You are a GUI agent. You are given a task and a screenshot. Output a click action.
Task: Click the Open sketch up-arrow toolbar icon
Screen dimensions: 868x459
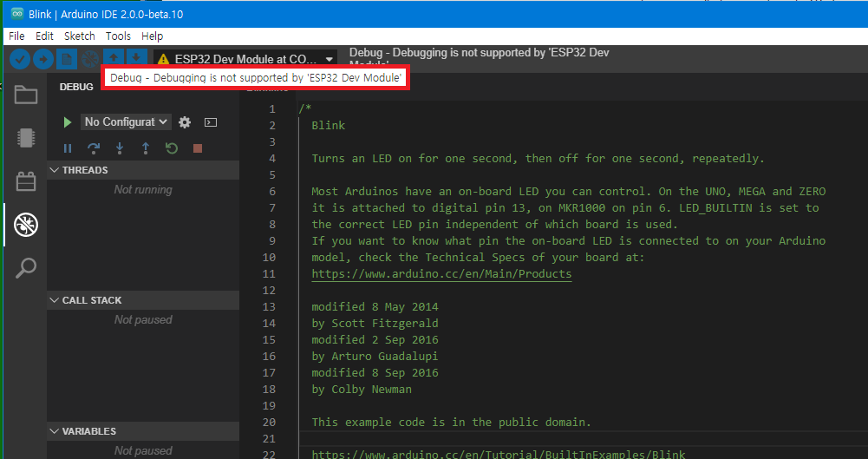(114, 57)
